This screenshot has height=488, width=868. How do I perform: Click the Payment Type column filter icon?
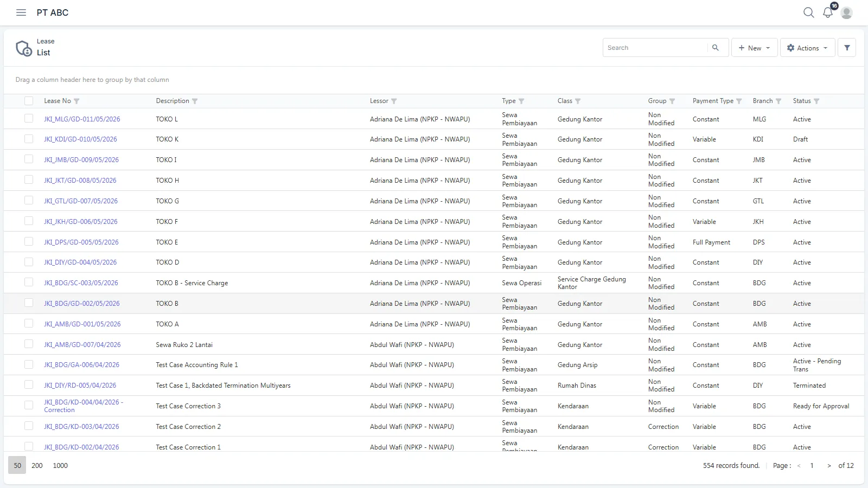click(x=739, y=101)
